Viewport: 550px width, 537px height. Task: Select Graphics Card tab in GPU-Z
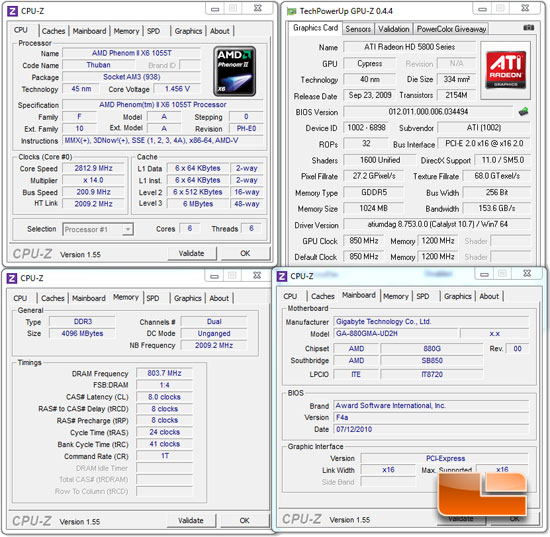point(315,28)
